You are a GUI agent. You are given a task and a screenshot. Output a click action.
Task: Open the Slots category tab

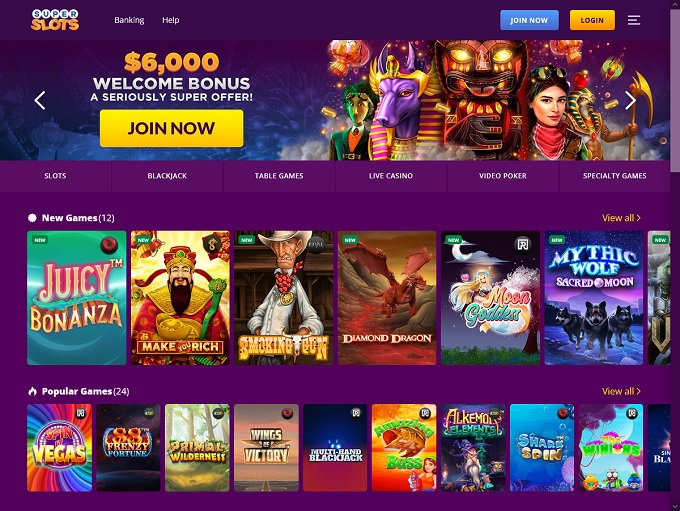56,176
